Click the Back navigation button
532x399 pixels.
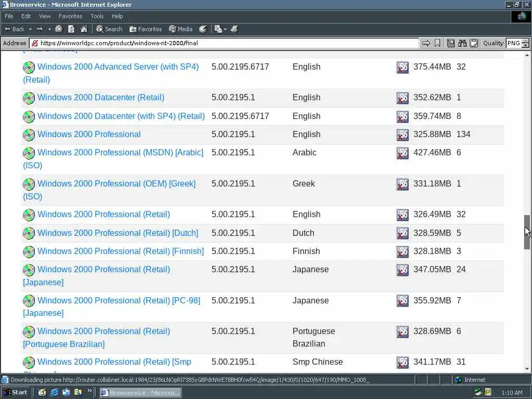click(14, 29)
